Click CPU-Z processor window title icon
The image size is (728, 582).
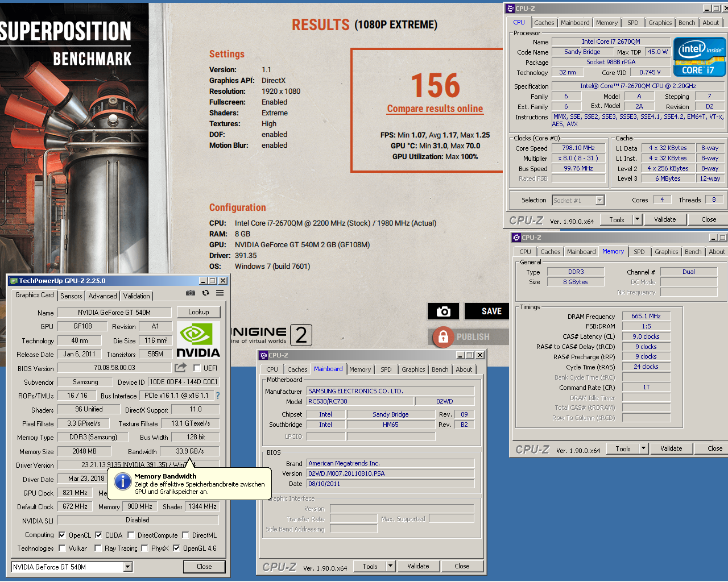510,9
